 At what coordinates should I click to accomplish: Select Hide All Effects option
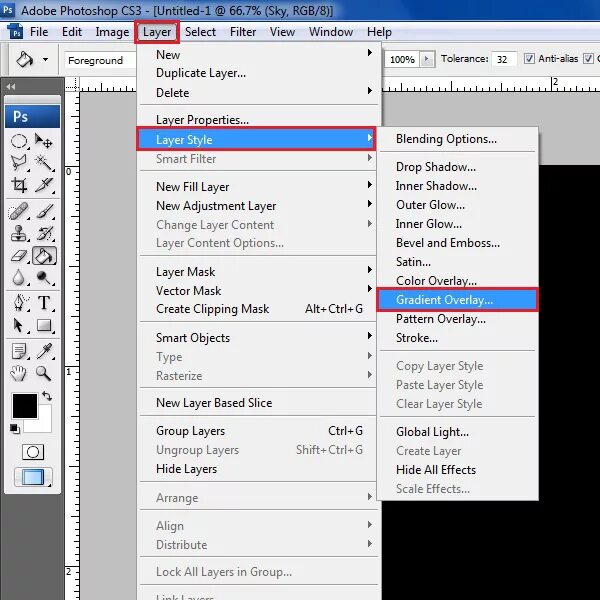pos(457,470)
